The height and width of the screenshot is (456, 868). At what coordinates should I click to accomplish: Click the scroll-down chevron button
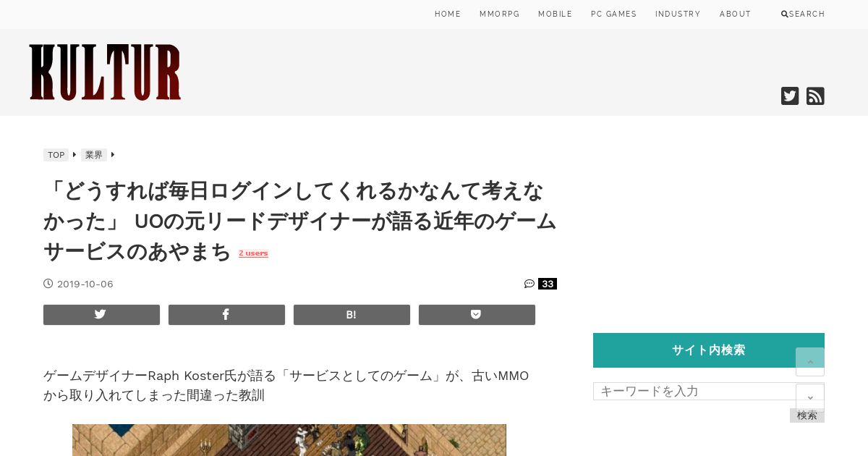point(810,397)
